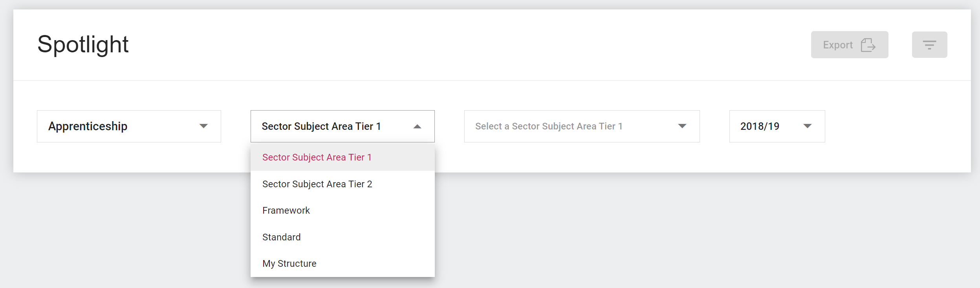Click the Apprenticeship dropdown arrow

[x=203, y=126]
